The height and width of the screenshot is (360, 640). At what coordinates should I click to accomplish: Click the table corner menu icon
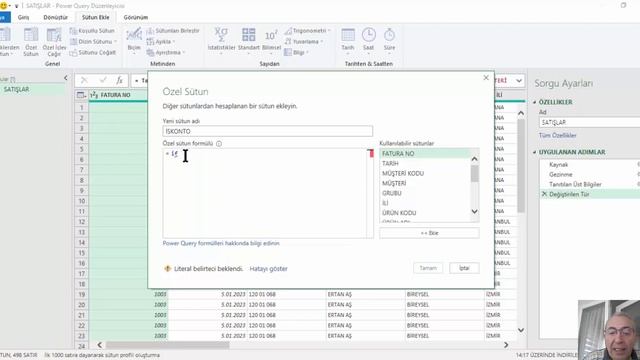click(x=81, y=95)
